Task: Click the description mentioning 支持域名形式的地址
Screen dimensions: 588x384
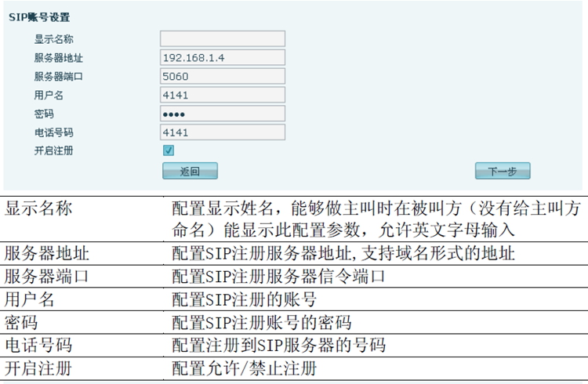Action: pyautogui.click(x=343, y=253)
